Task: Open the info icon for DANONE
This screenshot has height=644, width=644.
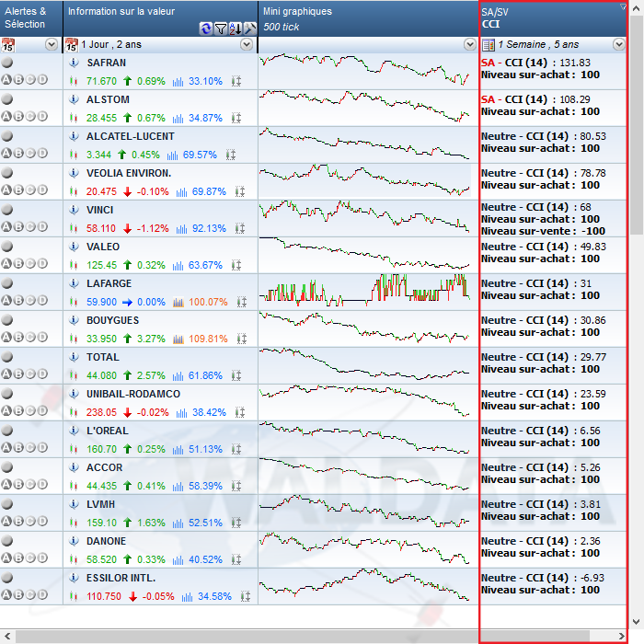Action: point(74,541)
